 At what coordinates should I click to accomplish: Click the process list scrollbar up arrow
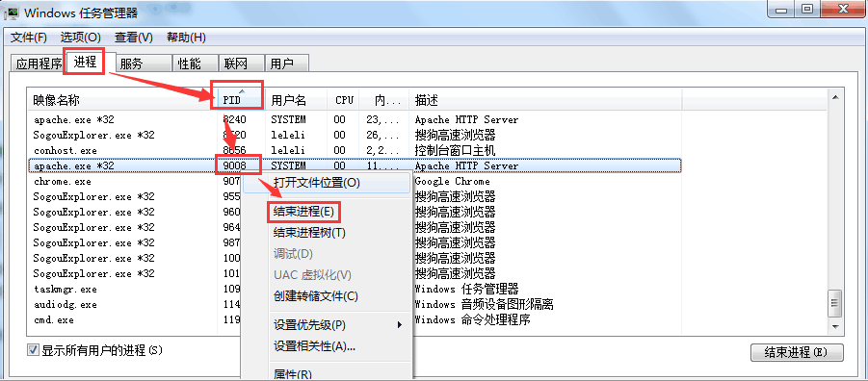coord(835,97)
